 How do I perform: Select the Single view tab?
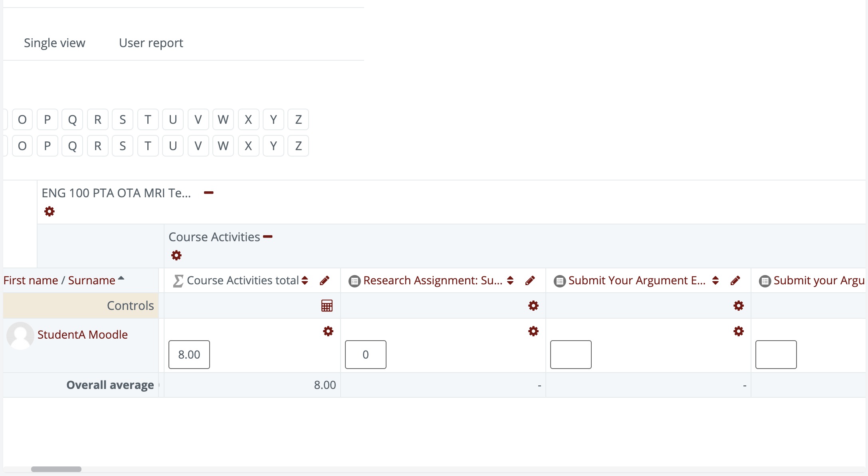coord(55,43)
